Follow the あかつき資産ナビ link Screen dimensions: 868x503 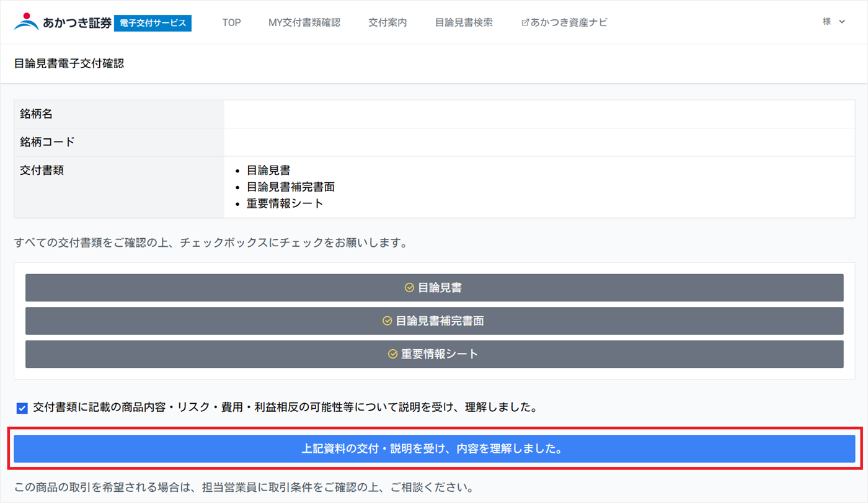point(569,22)
